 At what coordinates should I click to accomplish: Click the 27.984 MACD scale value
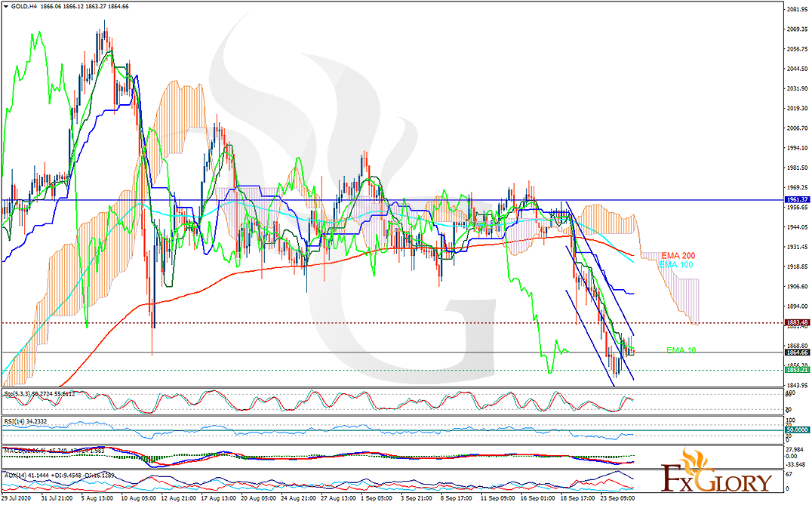[795, 450]
